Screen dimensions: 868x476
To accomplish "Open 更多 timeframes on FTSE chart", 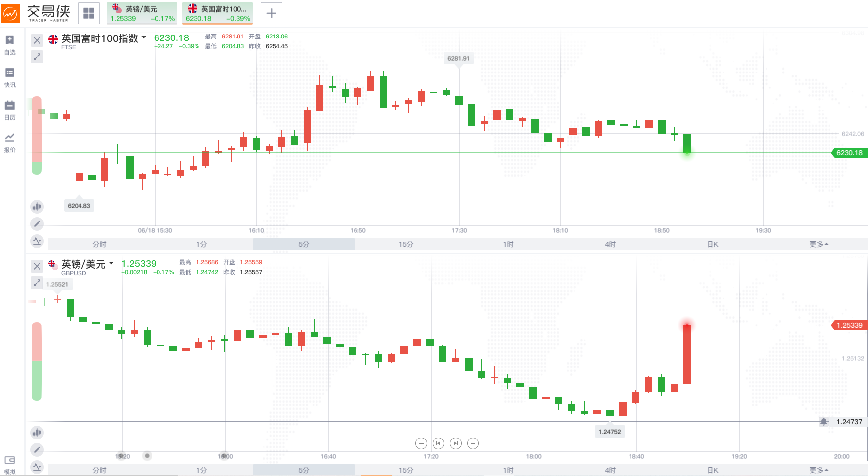I will [x=819, y=244].
